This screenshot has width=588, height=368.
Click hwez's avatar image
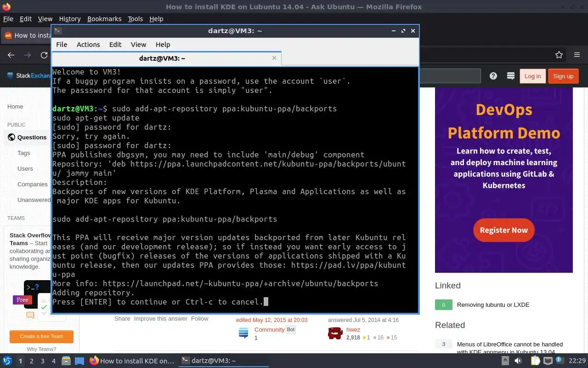(335, 333)
